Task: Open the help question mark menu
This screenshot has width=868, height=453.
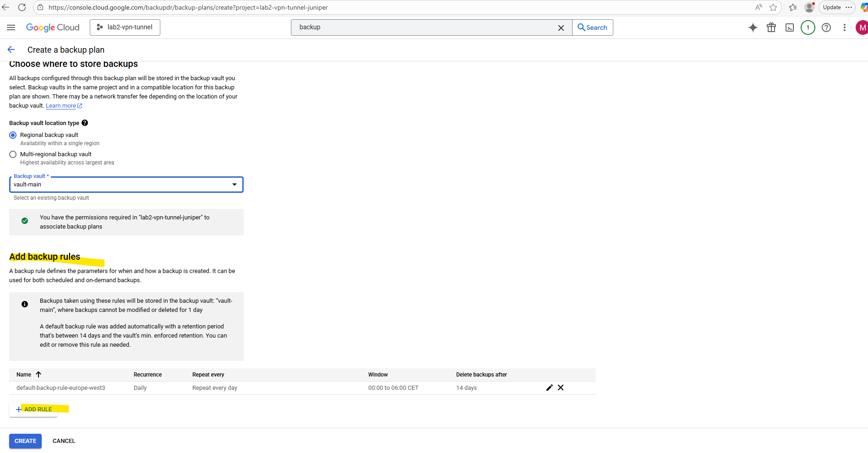Action: [826, 27]
